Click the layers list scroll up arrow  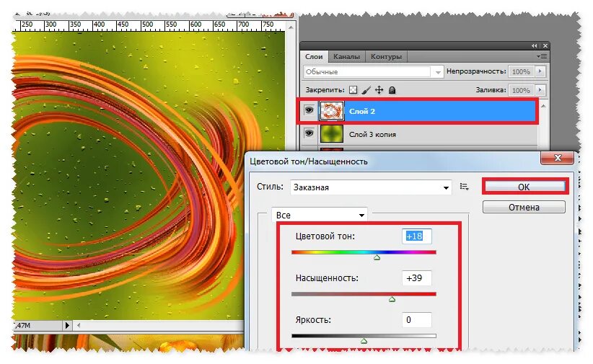(x=543, y=106)
